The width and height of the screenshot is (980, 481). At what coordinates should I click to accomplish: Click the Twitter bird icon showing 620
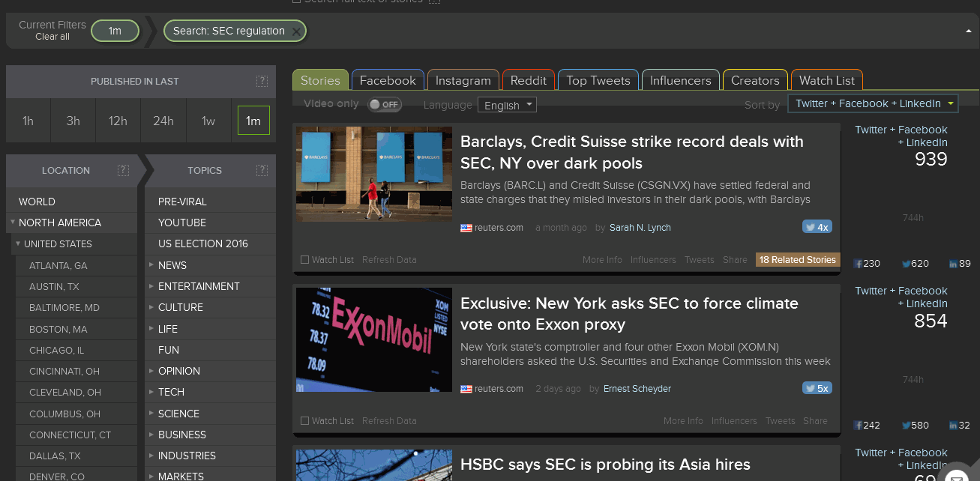click(x=908, y=263)
